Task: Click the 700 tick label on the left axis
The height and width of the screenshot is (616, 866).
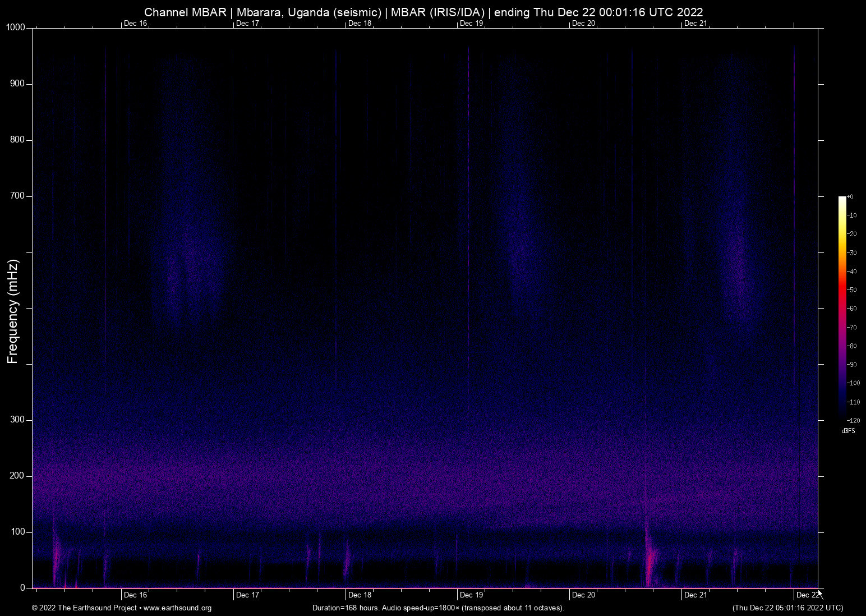Action: pos(17,196)
